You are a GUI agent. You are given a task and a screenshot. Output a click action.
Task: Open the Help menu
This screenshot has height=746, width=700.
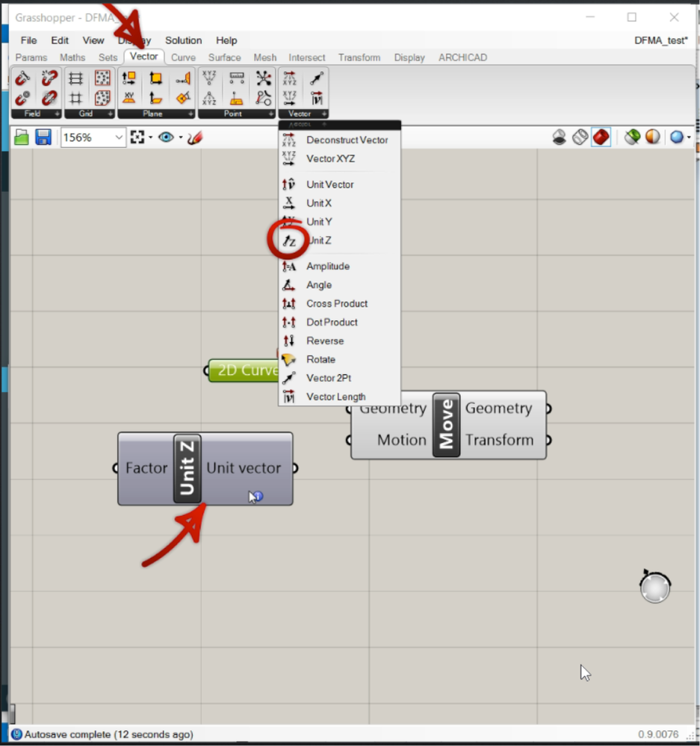pyautogui.click(x=226, y=40)
